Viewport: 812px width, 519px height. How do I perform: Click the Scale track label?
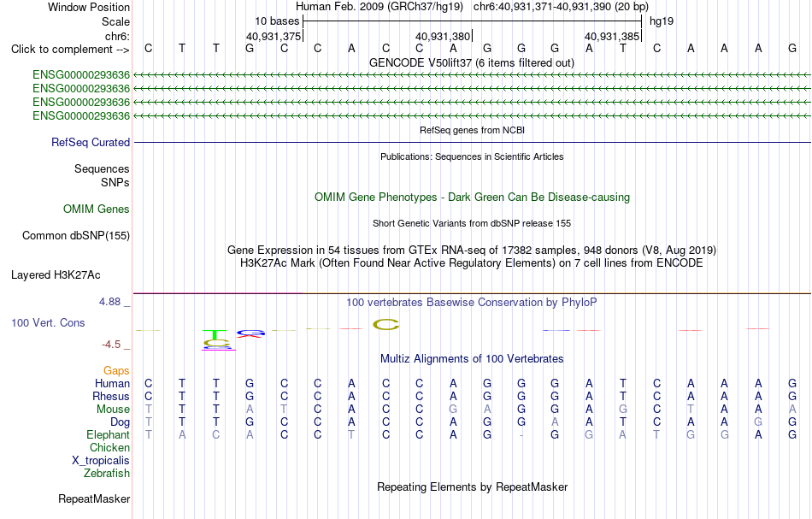115,21
